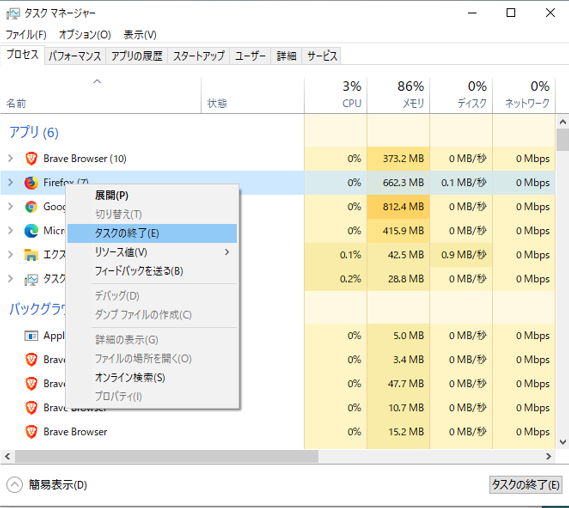This screenshot has height=508, width=569.
Task: Expand the Firefox process group
Action: (x=11, y=183)
